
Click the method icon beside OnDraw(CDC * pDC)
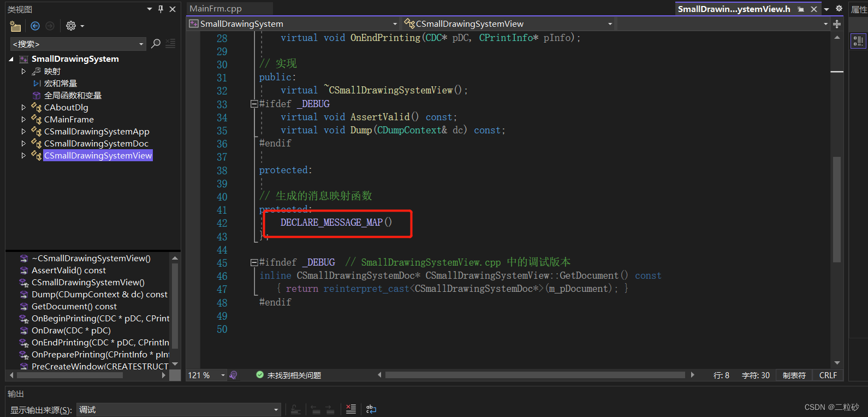tap(24, 330)
